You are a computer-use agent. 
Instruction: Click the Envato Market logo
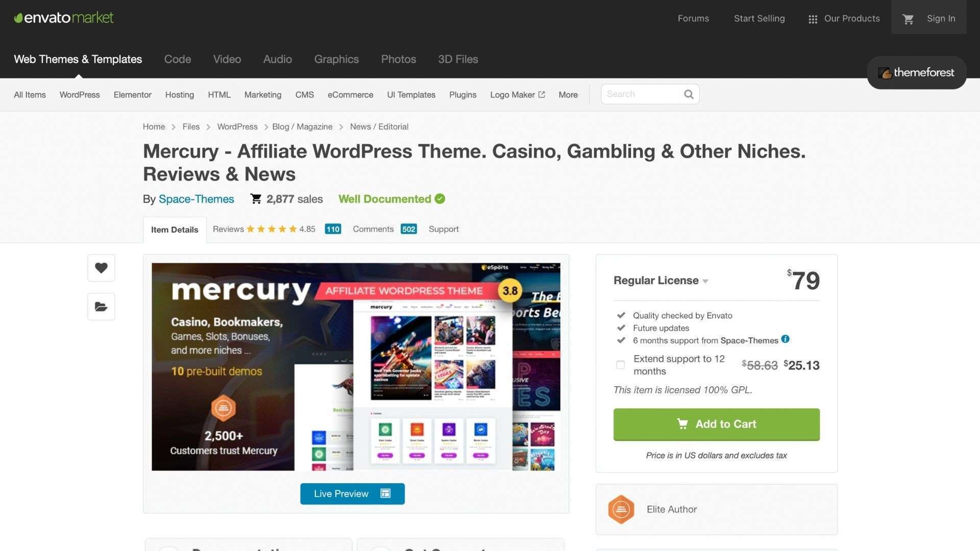64,18
